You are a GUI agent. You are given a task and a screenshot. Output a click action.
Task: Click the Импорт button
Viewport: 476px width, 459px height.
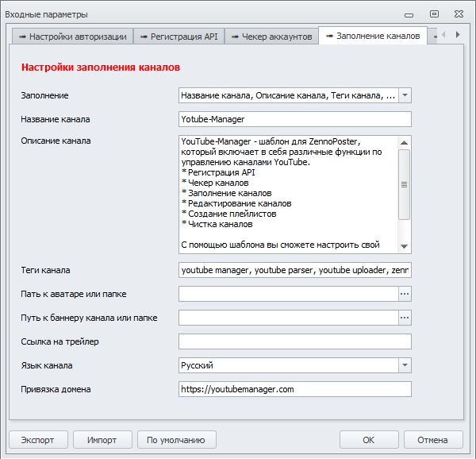coord(102,440)
